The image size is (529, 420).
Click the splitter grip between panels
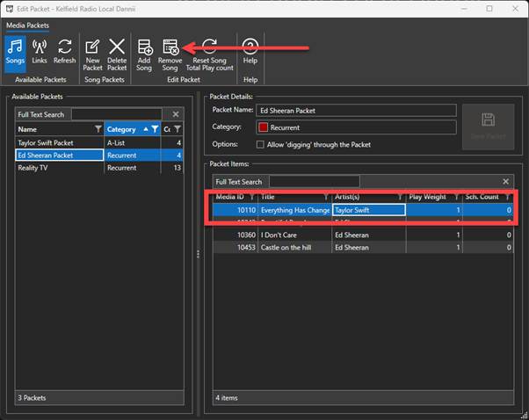click(x=198, y=254)
